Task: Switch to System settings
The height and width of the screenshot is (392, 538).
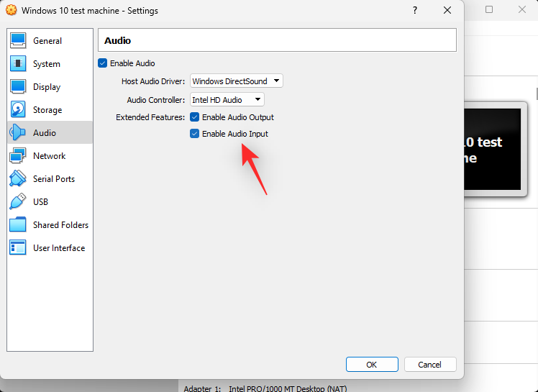Action: click(x=50, y=64)
